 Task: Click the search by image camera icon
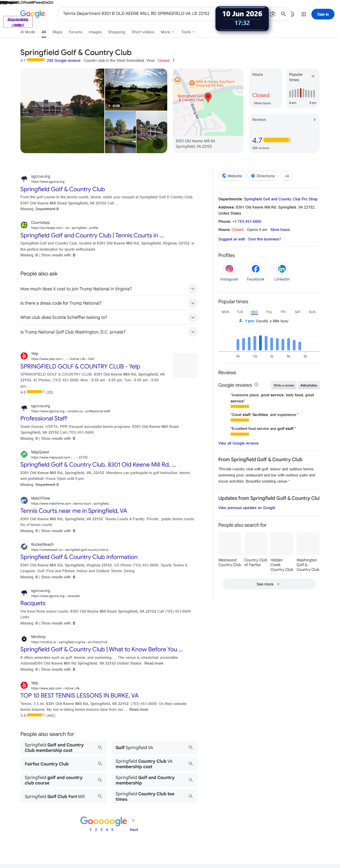[273, 14]
